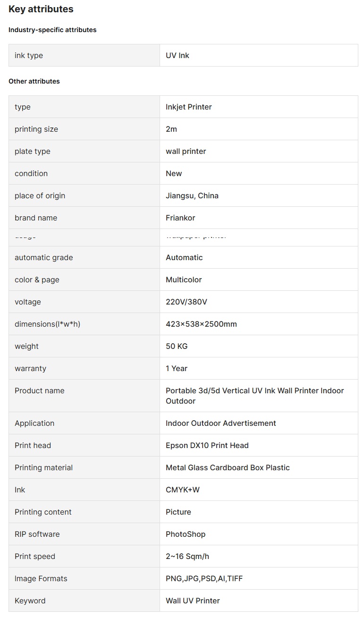Click the Epson DX10 Print Head value
Image resolution: width=364 pixels, height=618 pixels.
click(x=207, y=445)
